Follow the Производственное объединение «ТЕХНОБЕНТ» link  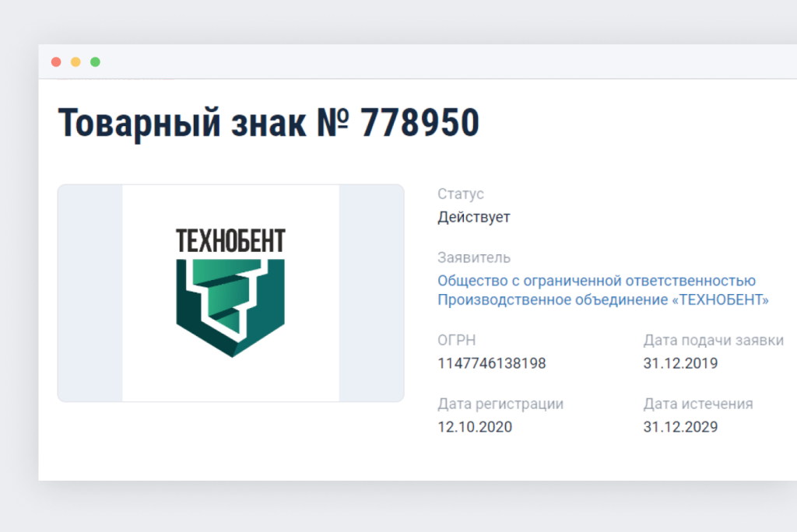point(603,299)
